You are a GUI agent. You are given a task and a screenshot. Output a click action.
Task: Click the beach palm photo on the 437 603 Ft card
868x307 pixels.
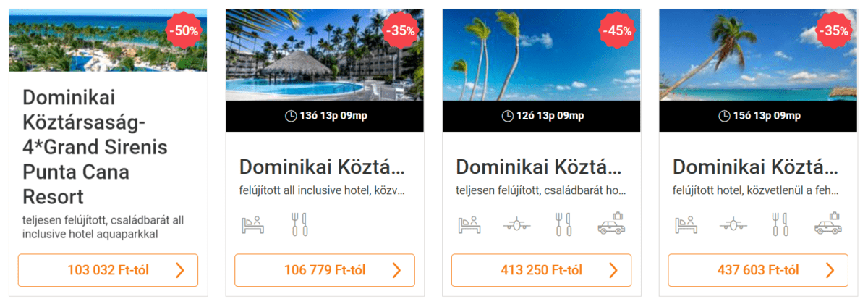(x=759, y=55)
